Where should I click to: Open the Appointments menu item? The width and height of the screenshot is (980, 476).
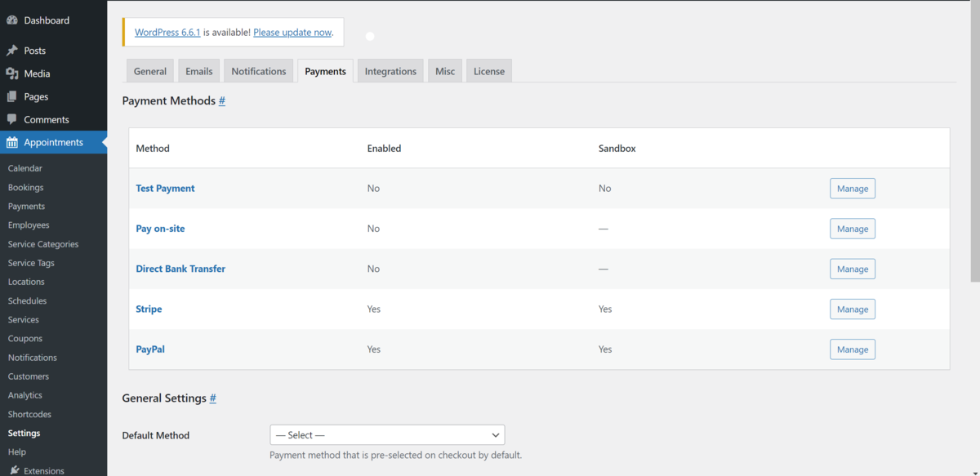(x=53, y=142)
